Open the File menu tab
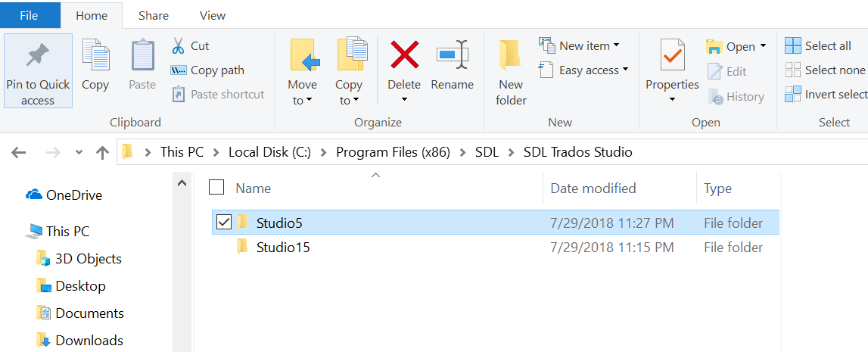Screen dimensions: 868x352 29,15
